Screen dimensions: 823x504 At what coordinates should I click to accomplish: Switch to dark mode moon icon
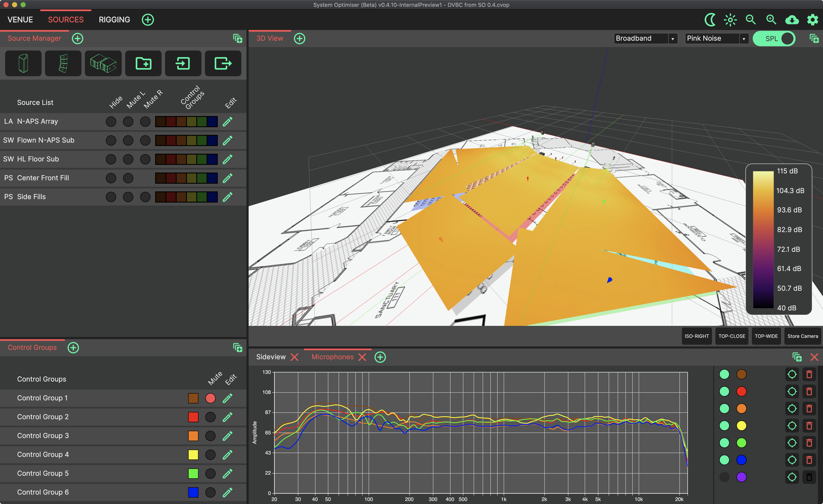click(x=710, y=20)
